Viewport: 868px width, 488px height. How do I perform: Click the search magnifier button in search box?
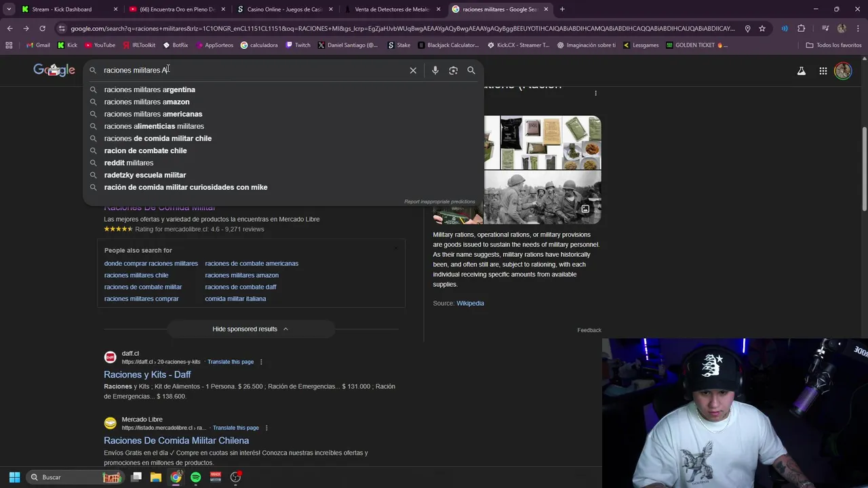tap(471, 70)
